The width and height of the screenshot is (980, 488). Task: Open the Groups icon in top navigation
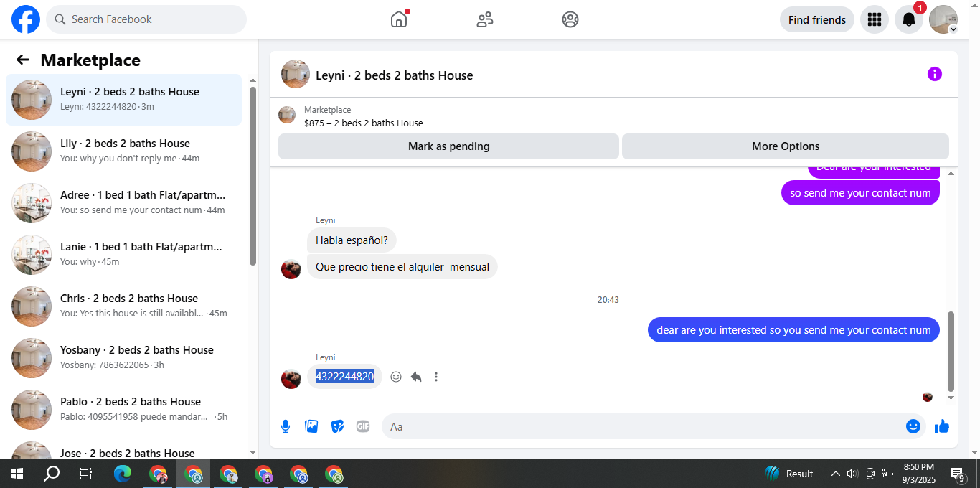(x=570, y=19)
